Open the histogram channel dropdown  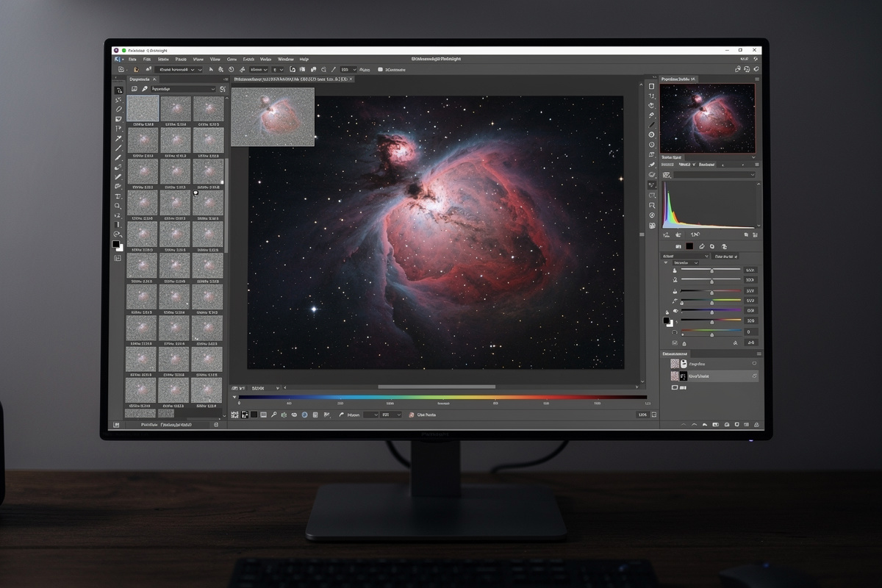coord(714,175)
